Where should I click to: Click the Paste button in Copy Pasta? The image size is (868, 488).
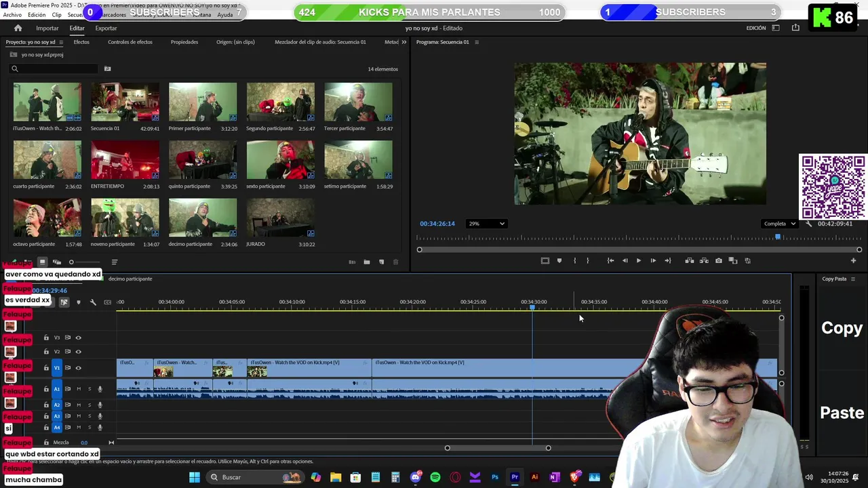coord(842,413)
